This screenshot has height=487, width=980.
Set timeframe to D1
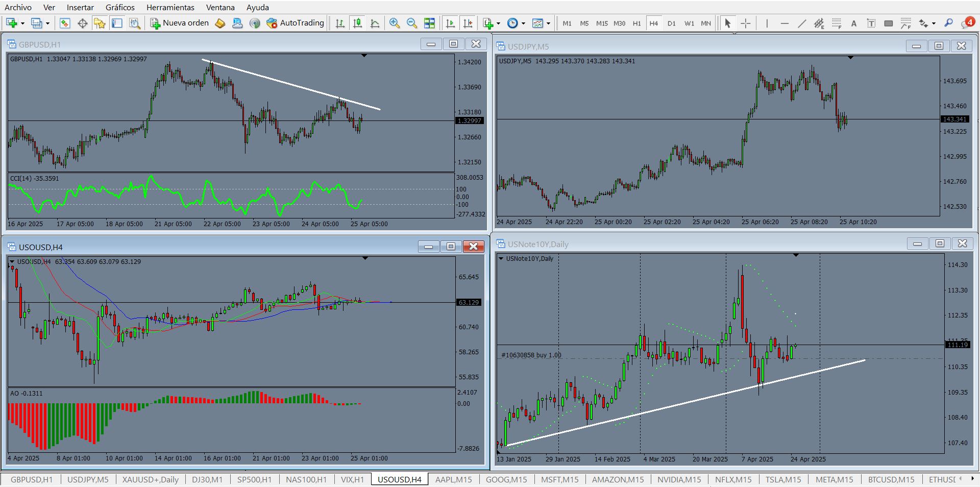click(x=671, y=23)
